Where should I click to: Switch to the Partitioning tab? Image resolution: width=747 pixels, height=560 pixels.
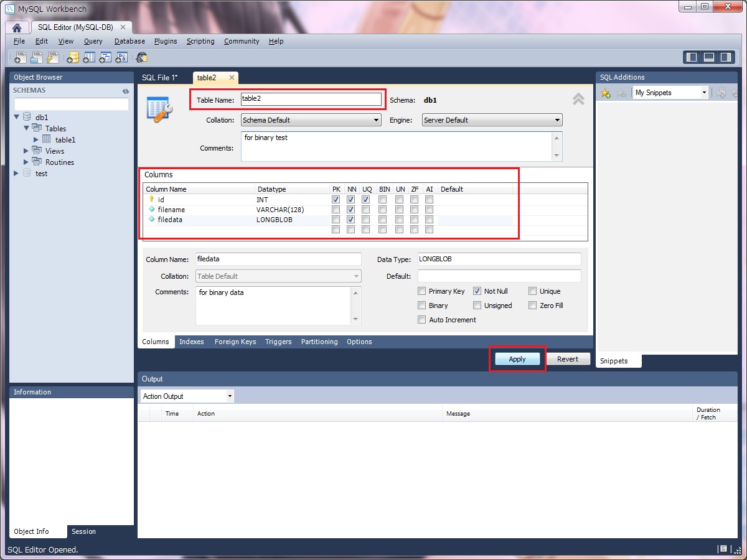tap(319, 342)
